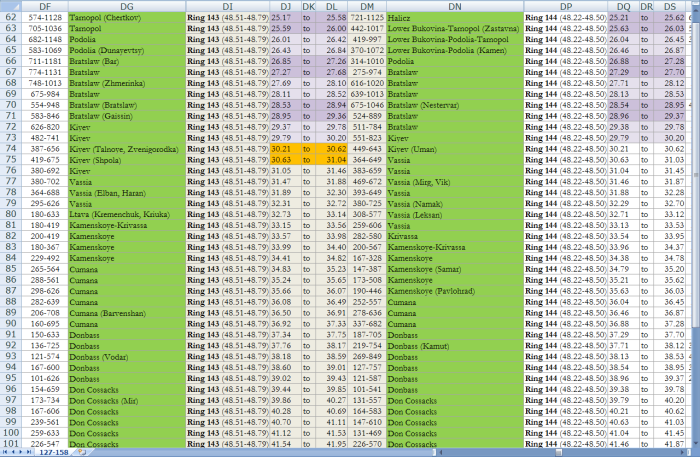Click cell '41.87' in column DS
700x457 pixels.
pyautogui.click(x=670, y=444)
